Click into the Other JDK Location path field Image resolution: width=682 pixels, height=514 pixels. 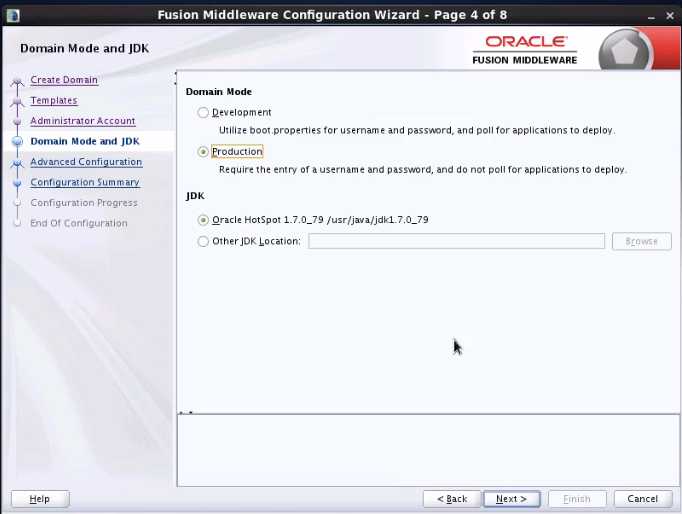(456, 241)
